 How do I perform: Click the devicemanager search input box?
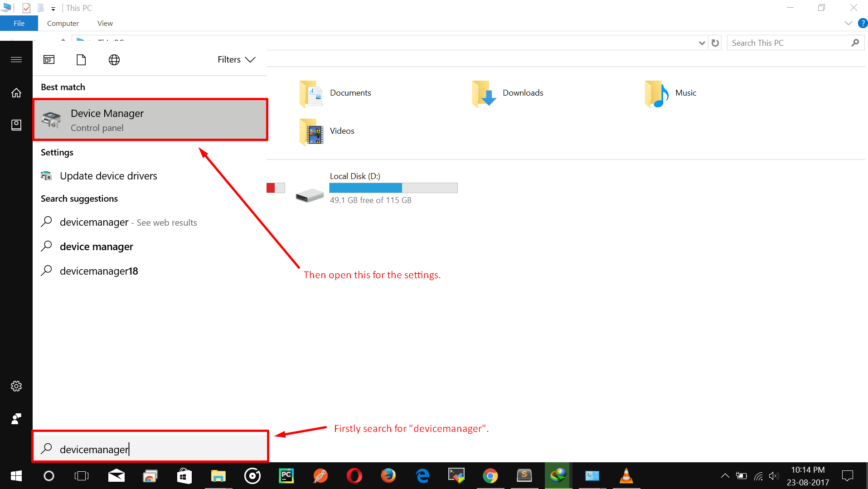pyautogui.click(x=150, y=449)
